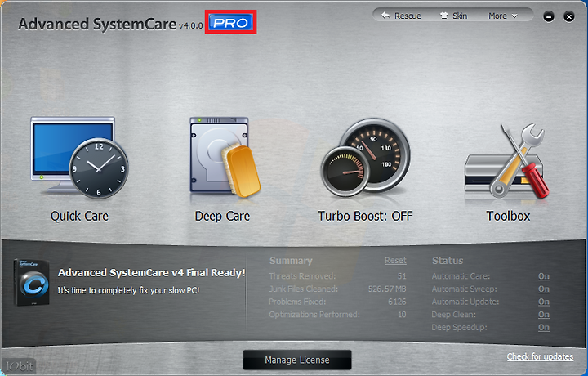Click the IObit logo in the corner
The width and height of the screenshot is (588, 376).
[20, 366]
